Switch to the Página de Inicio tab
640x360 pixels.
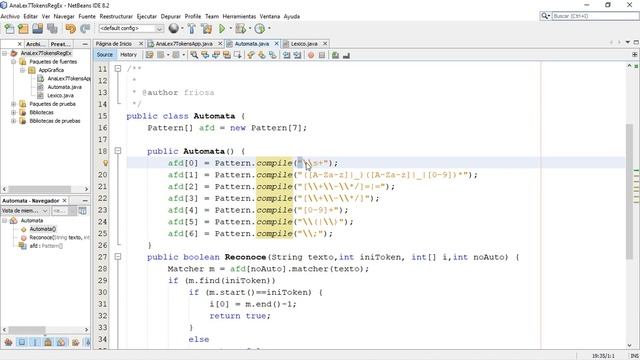coord(114,44)
